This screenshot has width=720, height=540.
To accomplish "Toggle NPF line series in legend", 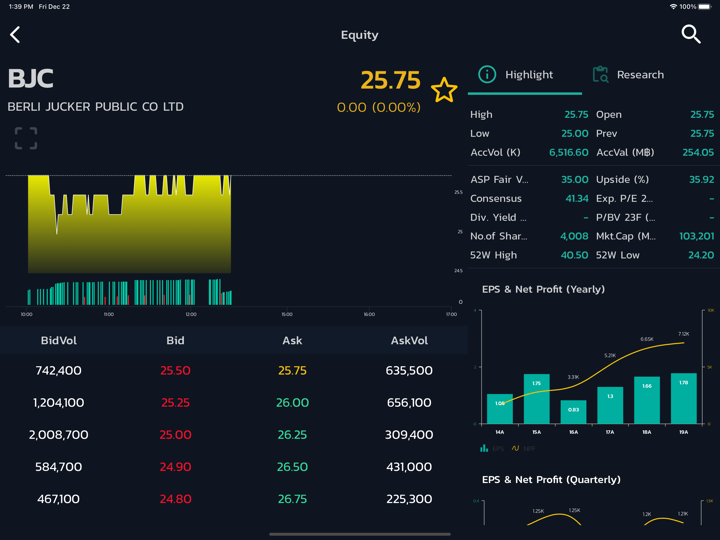I will 521,448.
